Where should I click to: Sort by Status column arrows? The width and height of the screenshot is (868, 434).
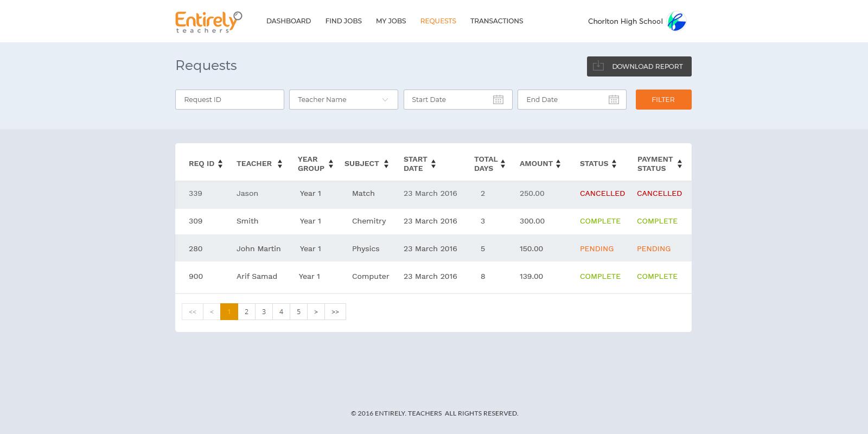(614, 164)
